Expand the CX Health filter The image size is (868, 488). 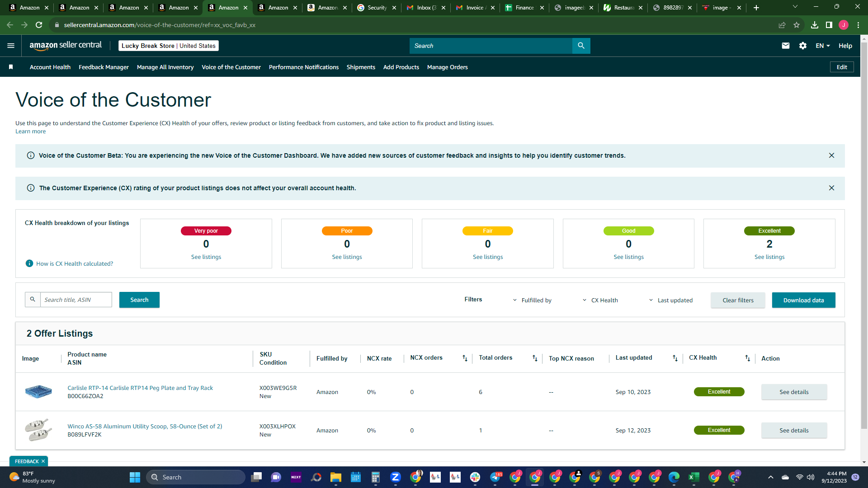tap(600, 300)
